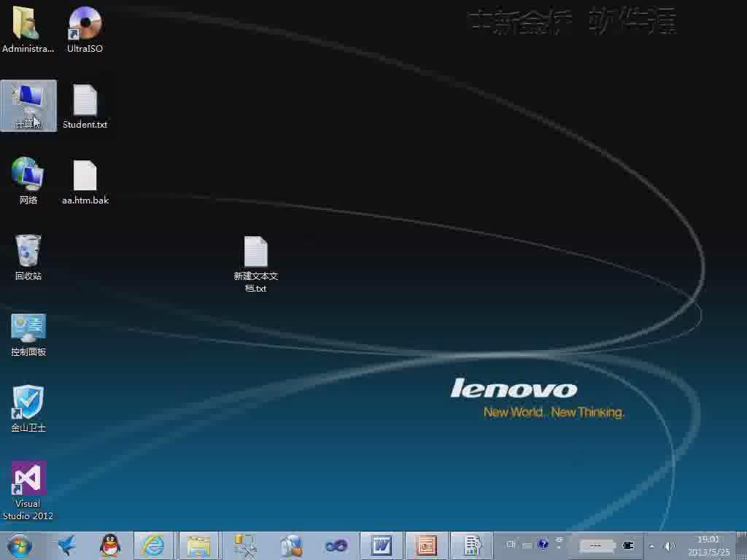Select the UltraISO desktop shortcut
Image resolution: width=747 pixels, height=560 pixels.
point(85,28)
